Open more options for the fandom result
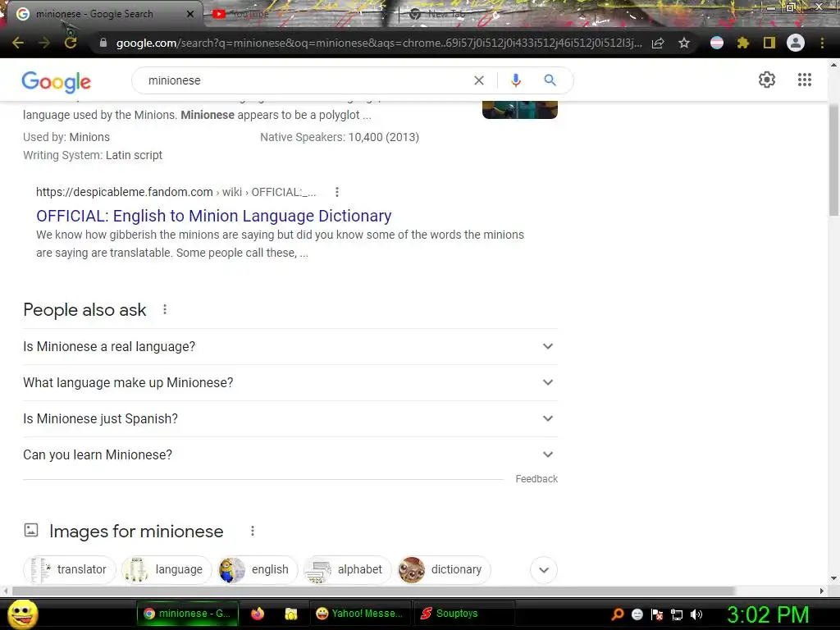 pos(336,192)
